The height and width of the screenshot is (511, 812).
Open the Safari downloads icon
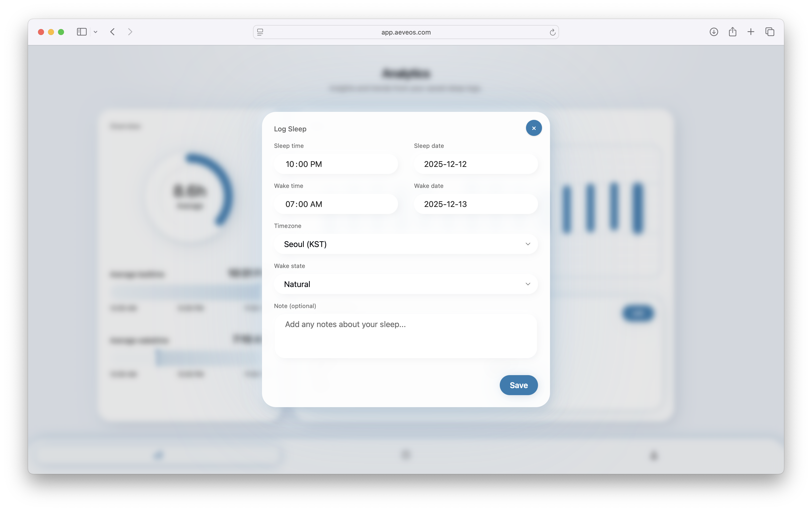(713, 32)
